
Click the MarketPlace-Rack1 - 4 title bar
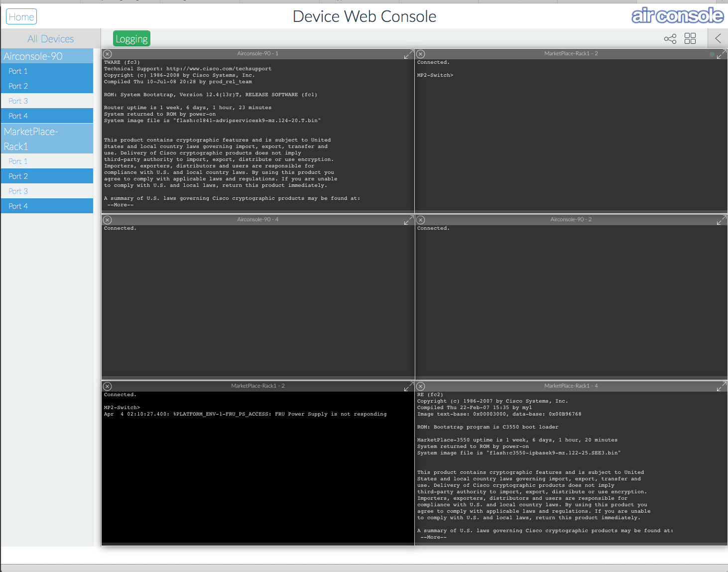(571, 386)
